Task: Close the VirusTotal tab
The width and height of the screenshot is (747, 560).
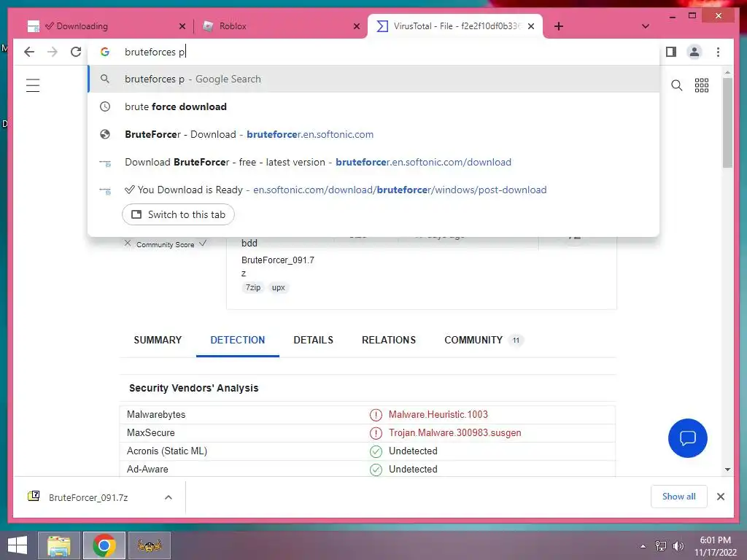Action: click(531, 26)
